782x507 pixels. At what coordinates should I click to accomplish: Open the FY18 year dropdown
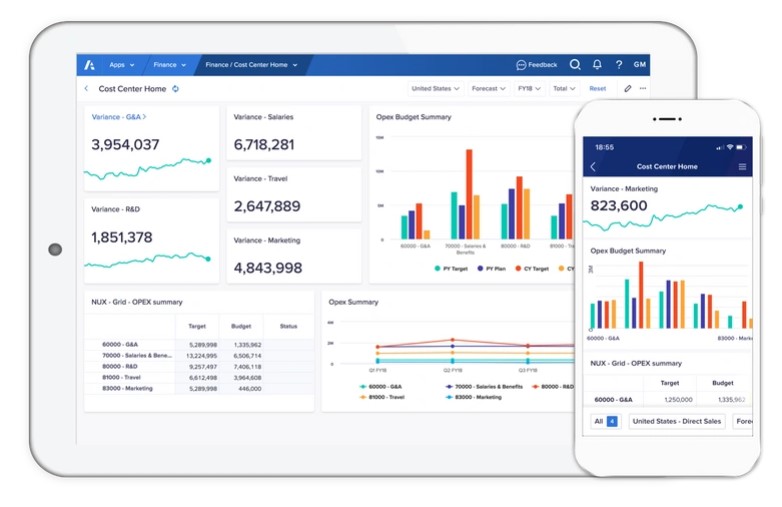[528, 89]
